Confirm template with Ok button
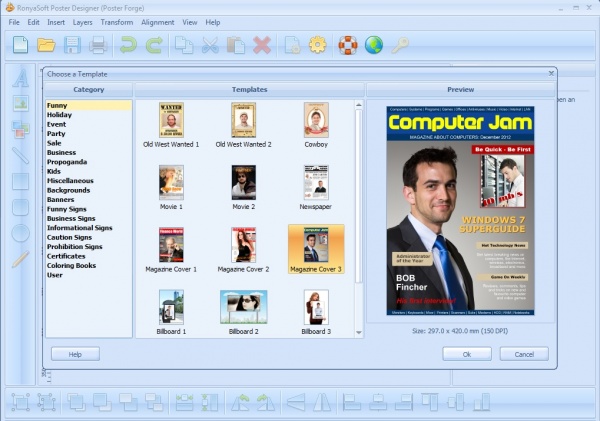The image size is (600, 421). point(467,354)
